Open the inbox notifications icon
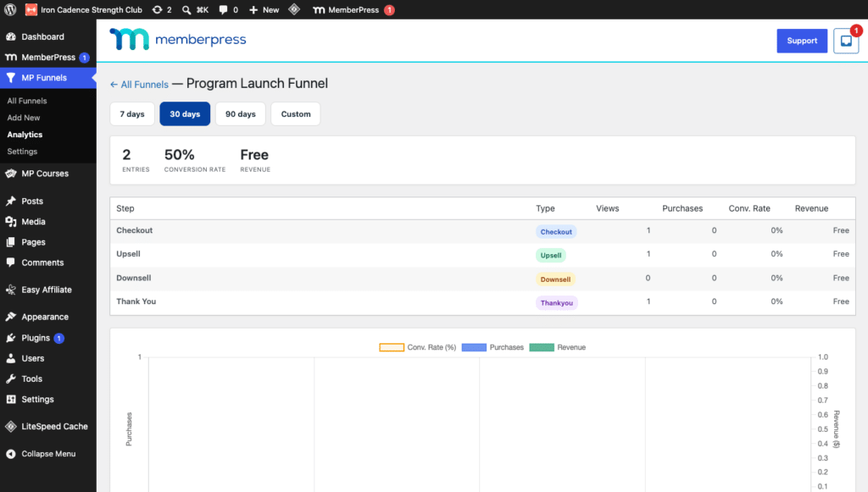This screenshot has width=868, height=492. [846, 41]
